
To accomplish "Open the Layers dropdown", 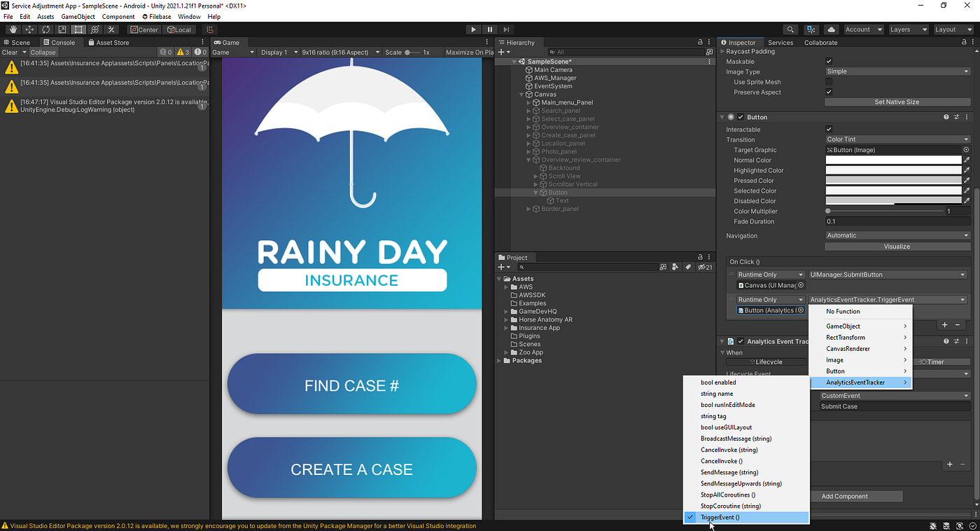I will coord(908,29).
